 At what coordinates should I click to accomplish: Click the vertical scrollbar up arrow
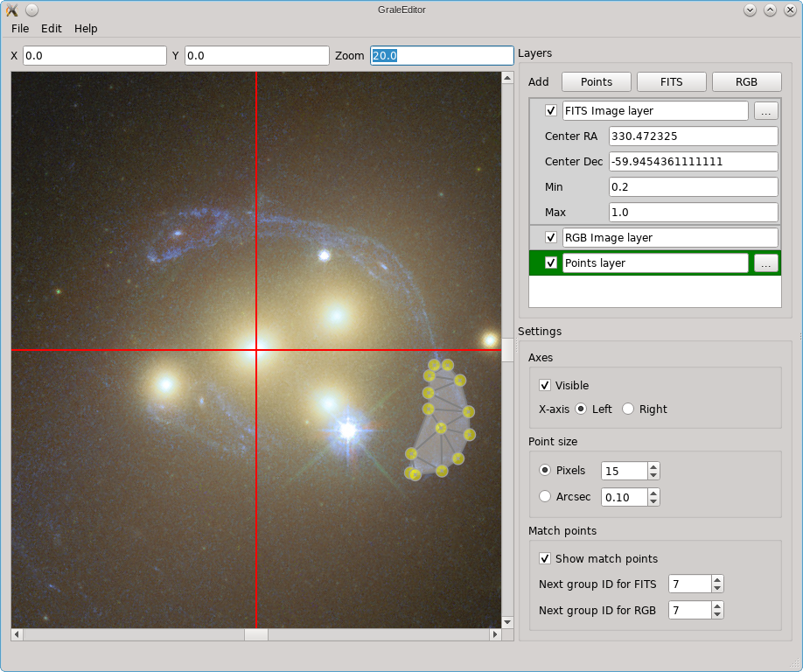point(507,78)
